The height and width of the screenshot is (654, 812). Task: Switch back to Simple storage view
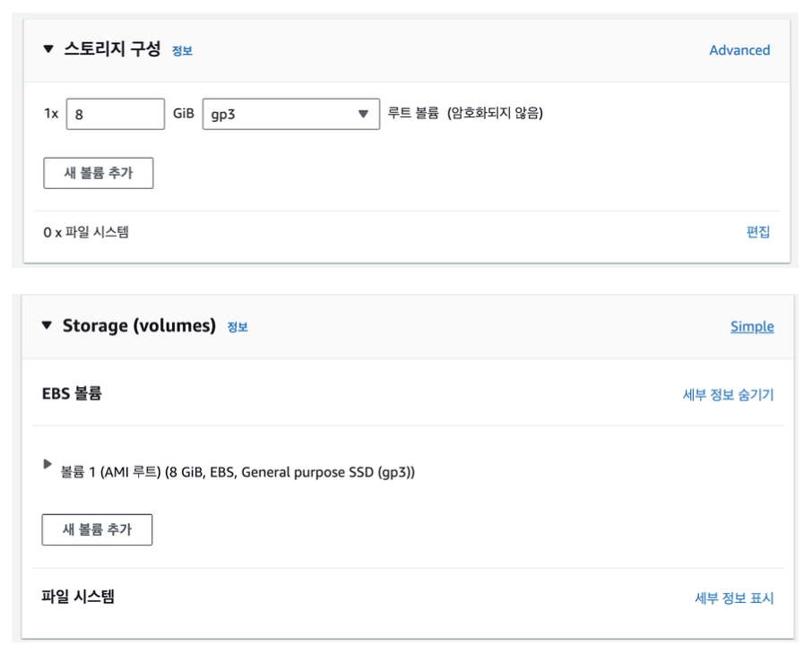pyautogui.click(x=752, y=326)
